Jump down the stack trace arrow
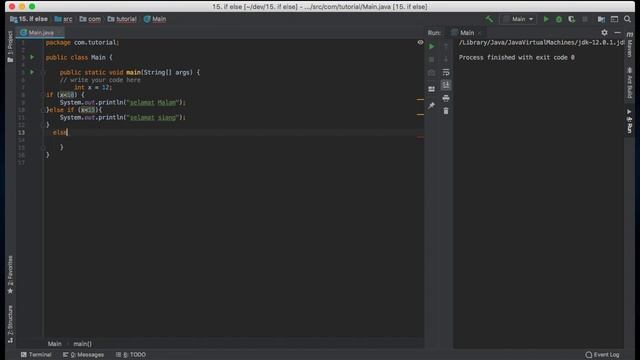Image resolution: width=640 pixels, height=360 pixels. point(446,60)
